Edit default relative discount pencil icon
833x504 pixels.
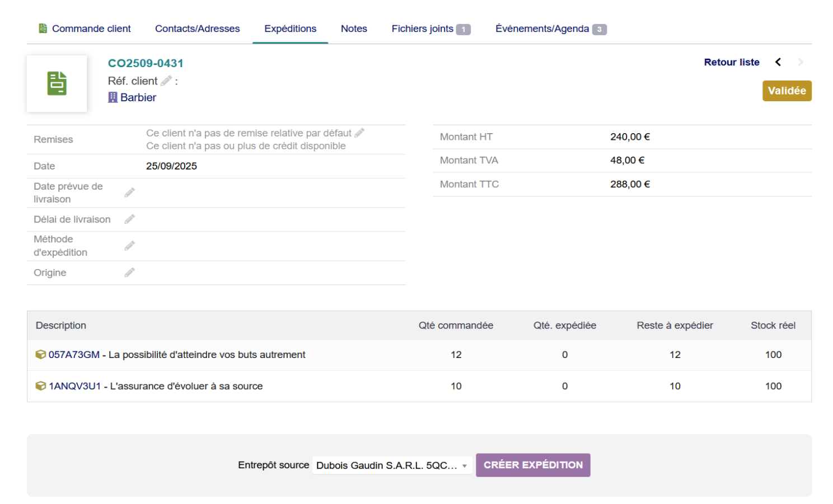point(359,133)
